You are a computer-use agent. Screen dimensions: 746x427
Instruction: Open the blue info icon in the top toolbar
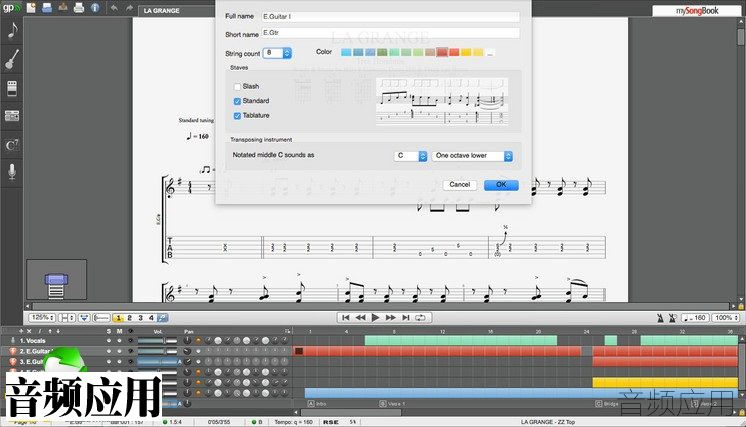tap(95, 8)
